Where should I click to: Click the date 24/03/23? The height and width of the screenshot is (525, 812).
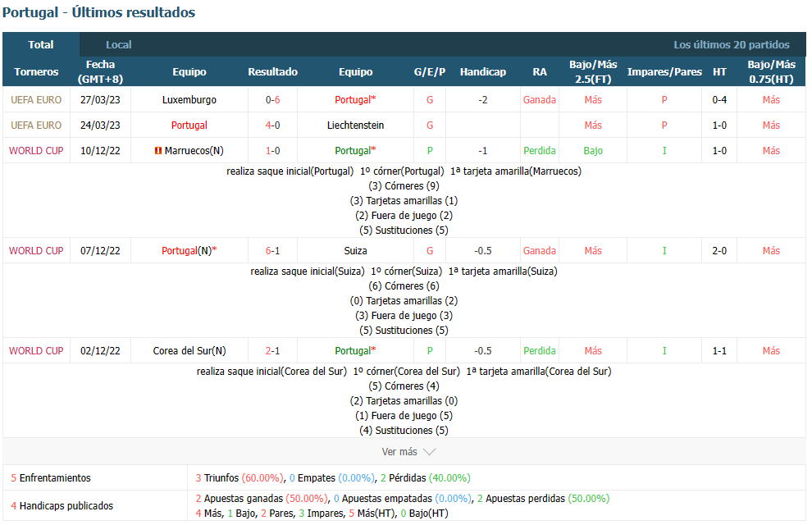coord(100,126)
